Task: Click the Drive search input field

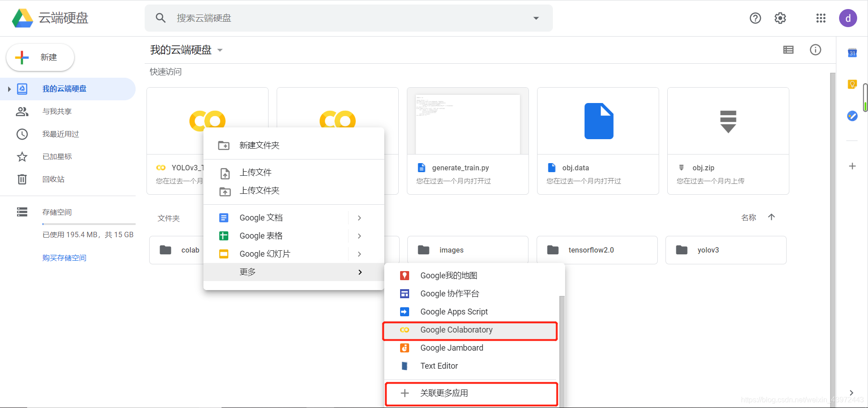Action: 348,18
